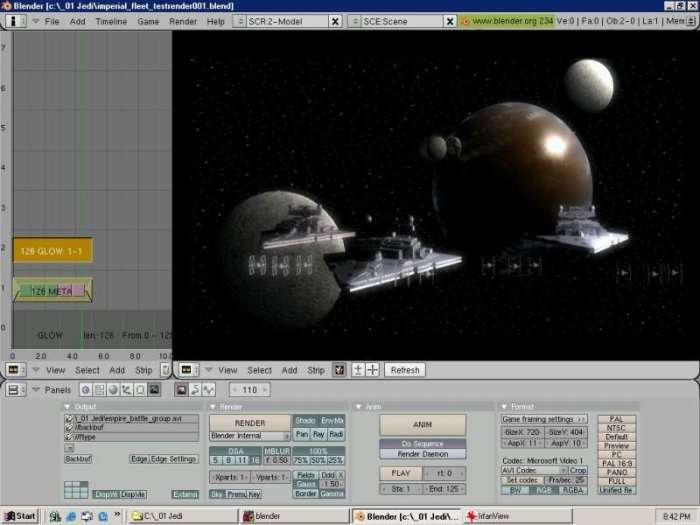Collapse the Anim panel triangle
The image size is (700, 525).
pos(358,407)
